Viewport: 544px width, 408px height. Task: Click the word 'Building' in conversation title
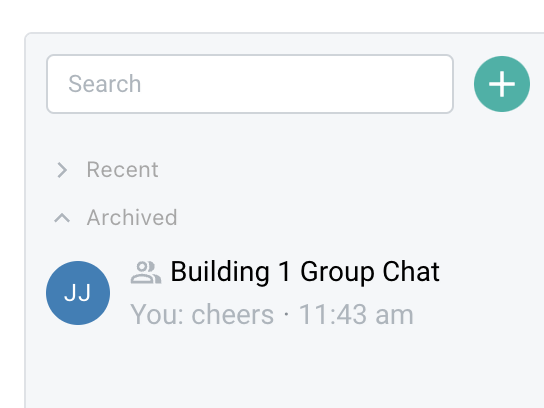220,272
